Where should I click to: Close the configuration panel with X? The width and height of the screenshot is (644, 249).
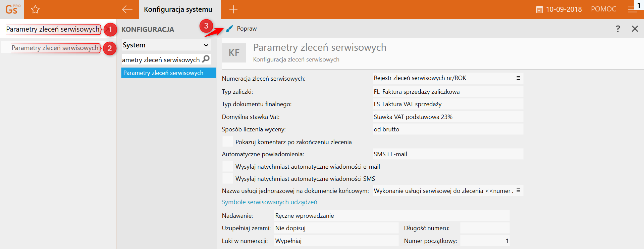pos(635,29)
